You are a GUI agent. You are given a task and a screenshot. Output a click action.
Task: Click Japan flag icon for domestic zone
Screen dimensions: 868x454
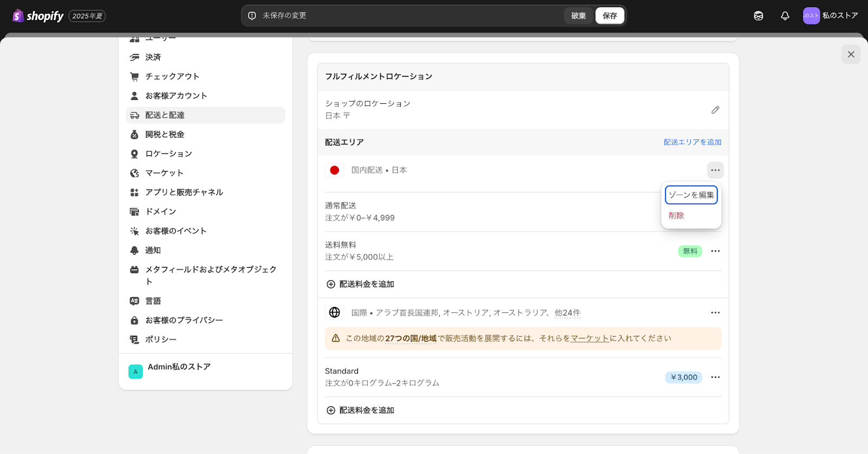335,170
